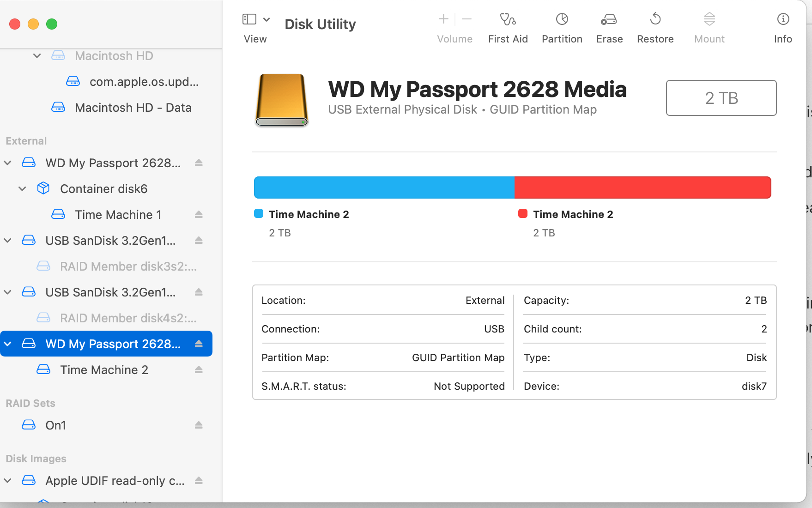
Task: Click the plus icon to add volume
Action: pos(443,19)
